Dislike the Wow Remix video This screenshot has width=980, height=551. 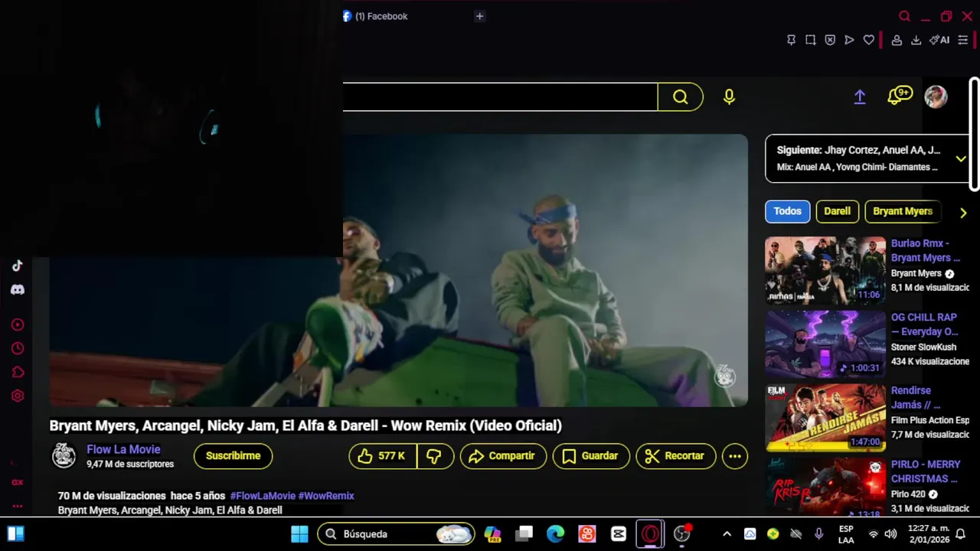[x=435, y=456]
